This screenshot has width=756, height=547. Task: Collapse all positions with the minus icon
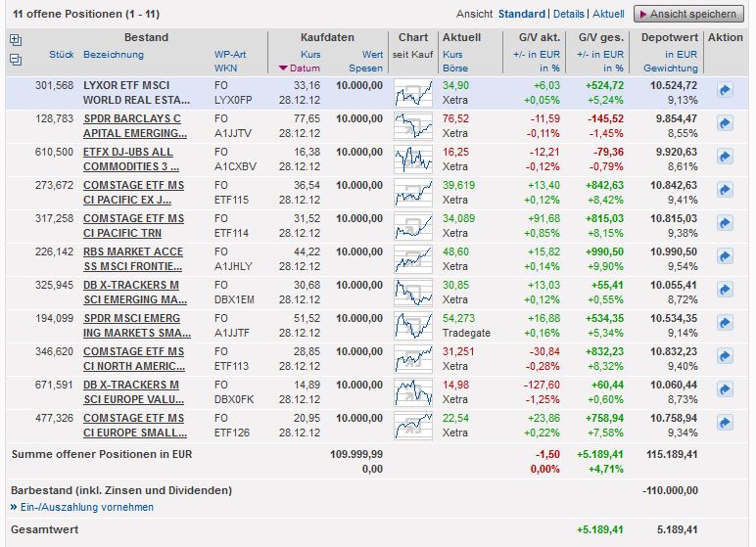(x=15, y=59)
